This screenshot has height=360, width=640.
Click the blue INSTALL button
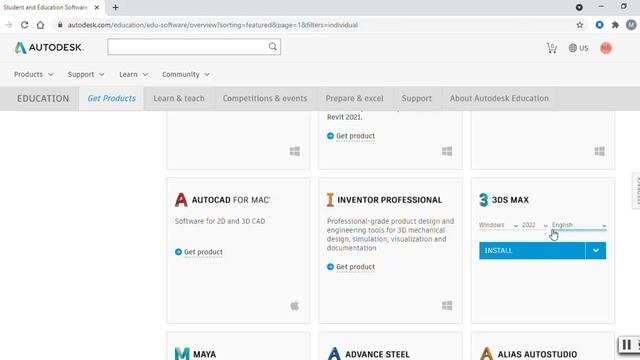coord(532,251)
